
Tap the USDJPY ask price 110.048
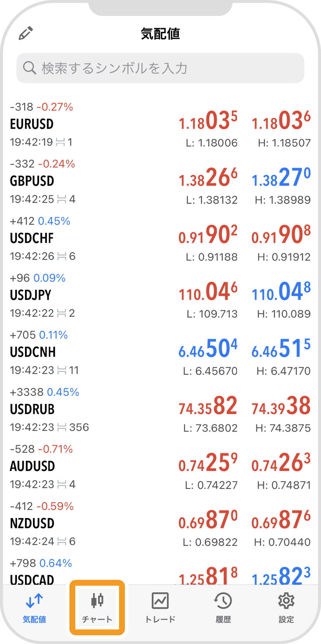pos(281,292)
